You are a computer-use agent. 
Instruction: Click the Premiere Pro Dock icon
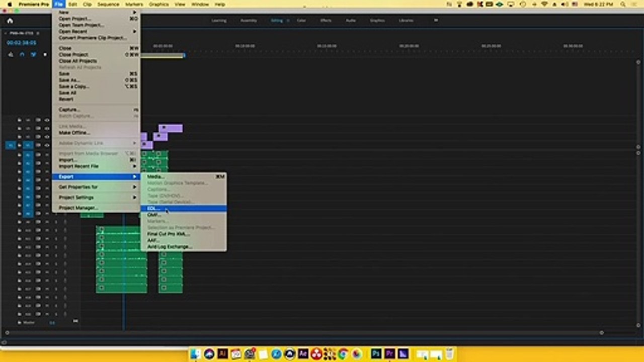(389, 353)
